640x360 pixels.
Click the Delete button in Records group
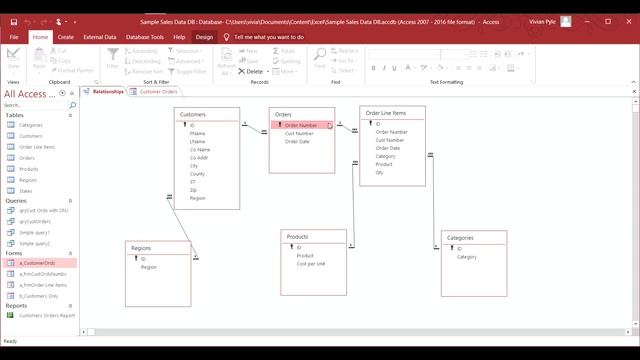[251, 71]
